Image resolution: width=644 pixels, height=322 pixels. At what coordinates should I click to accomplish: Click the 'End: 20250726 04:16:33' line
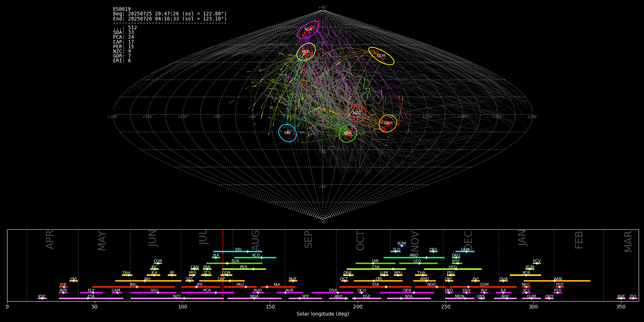tap(170, 19)
